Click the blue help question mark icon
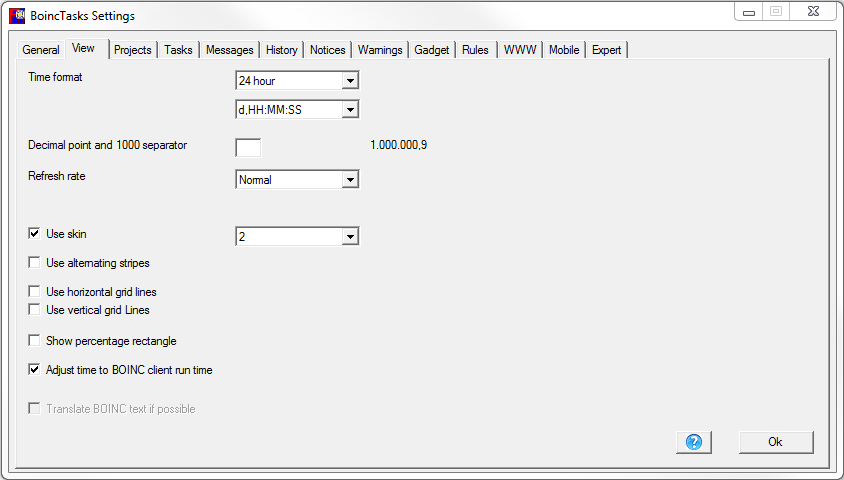This screenshot has width=844, height=480. [693, 442]
